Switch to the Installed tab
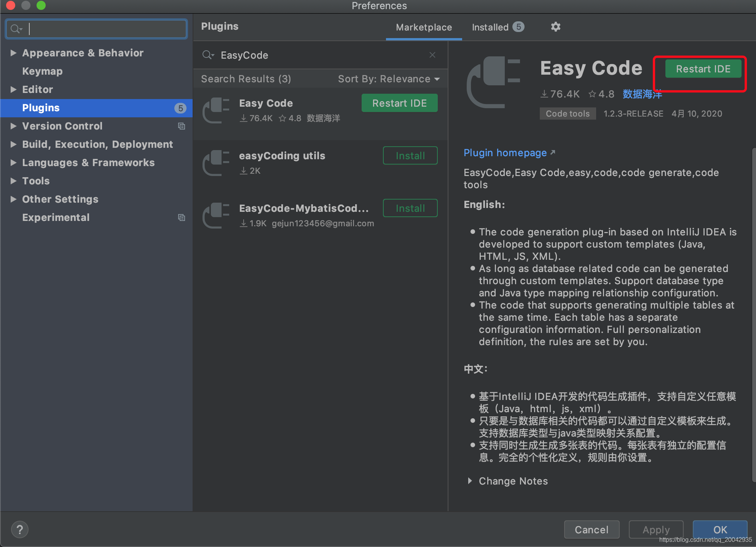Viewport: 756px width, 547px height. [491, 27]
